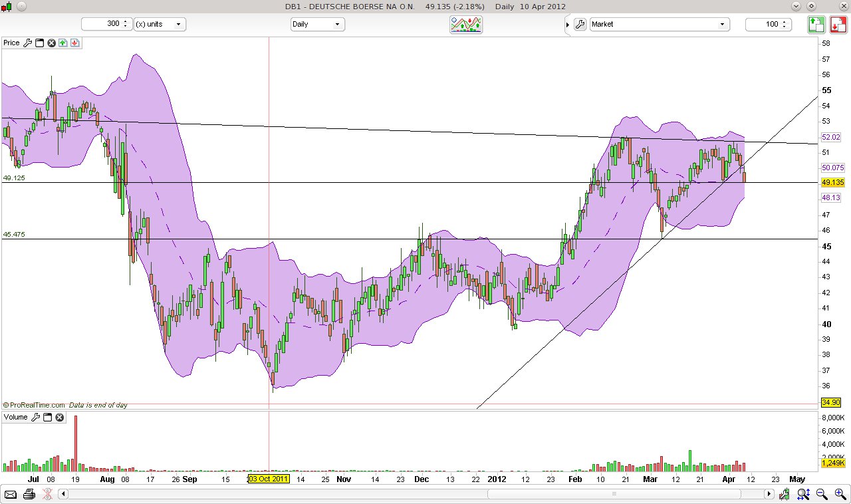
Task: Click the email envelope icon
Action: pyautogui.click(x=11, y=494)
